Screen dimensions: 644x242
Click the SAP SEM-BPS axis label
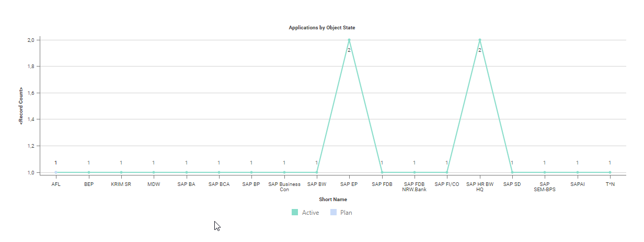[545, 187]
